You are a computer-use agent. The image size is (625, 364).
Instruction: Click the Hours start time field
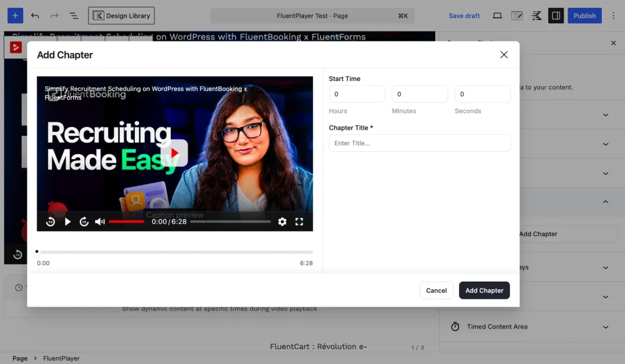(356, 94)
